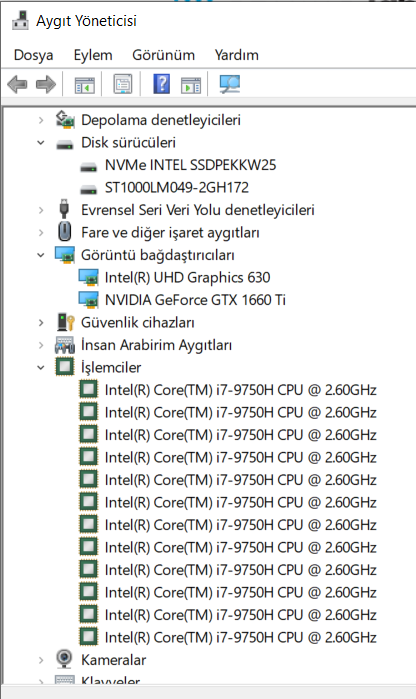This screenshot has width=416, height=699.
Task: Open the Eylem menu
Action: point(93,55)
